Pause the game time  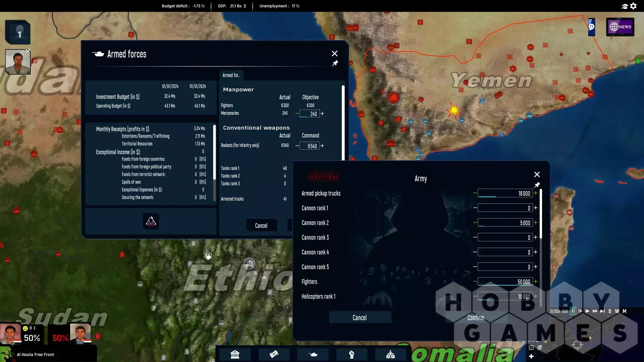[573, 311]
